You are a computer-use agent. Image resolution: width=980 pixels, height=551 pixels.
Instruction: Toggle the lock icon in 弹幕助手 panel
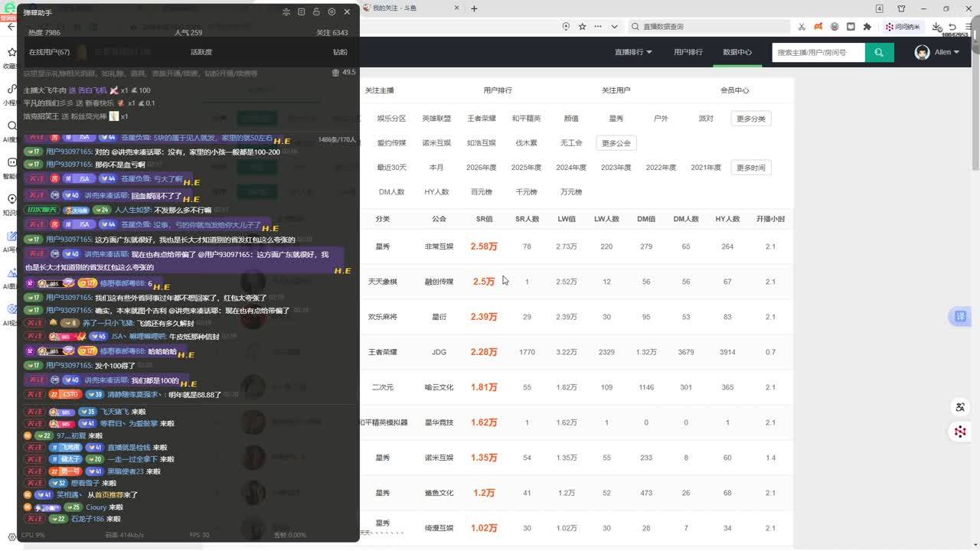(x=316, y=12)
